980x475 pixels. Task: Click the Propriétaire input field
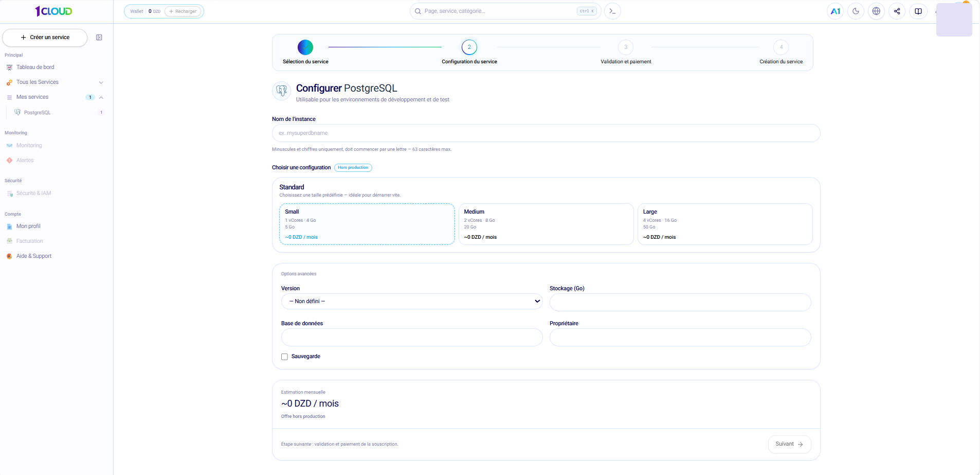[x=680, y=337]
